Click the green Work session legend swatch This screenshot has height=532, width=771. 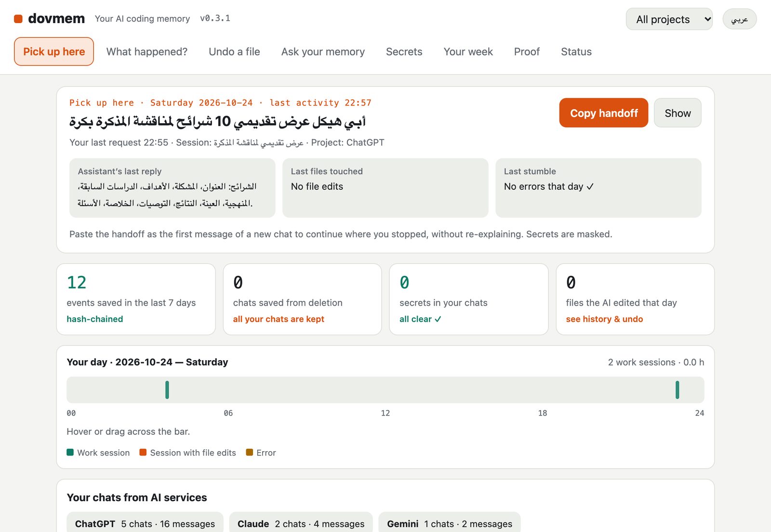tap(70, 452)
